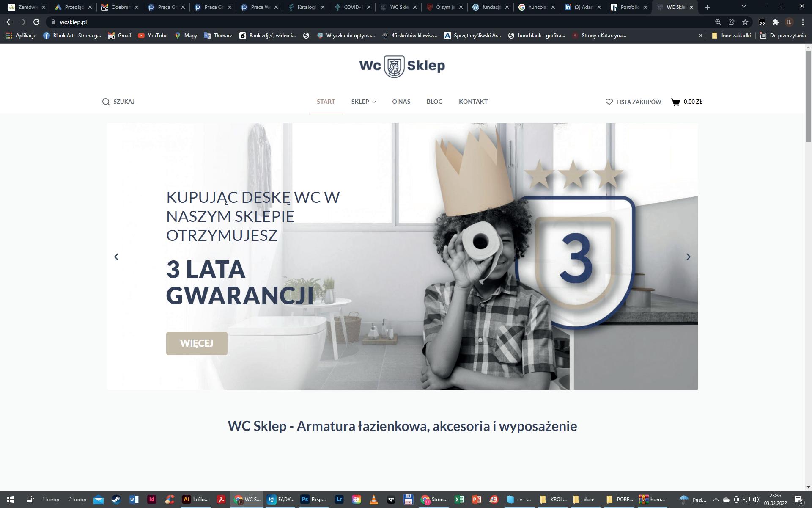This screenshot has height=508, width=812.
Task: Open the shopping cart icon
Action: (675, 102)
